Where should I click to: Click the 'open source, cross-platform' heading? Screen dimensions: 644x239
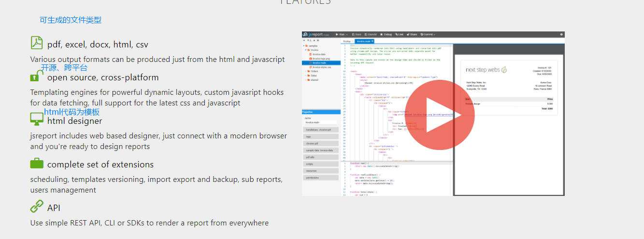click(103, 77)
